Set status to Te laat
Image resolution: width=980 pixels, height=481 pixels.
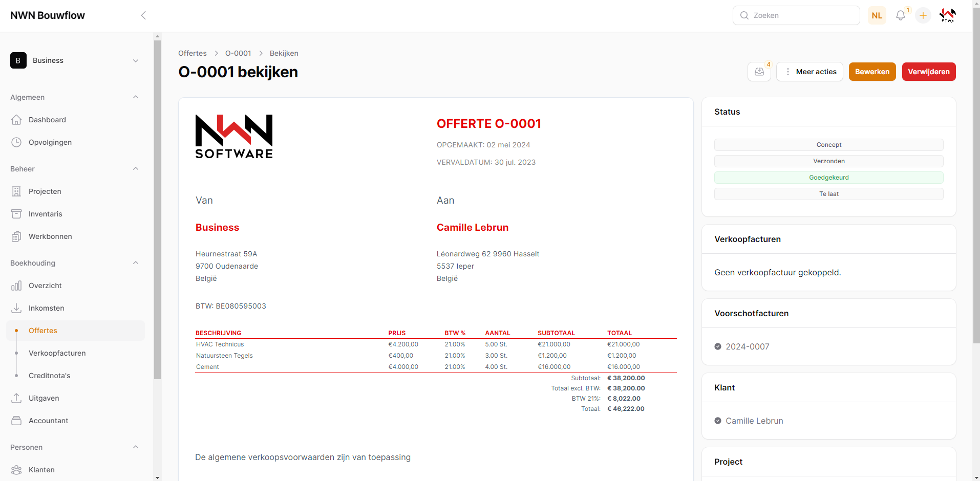point(828,194)
